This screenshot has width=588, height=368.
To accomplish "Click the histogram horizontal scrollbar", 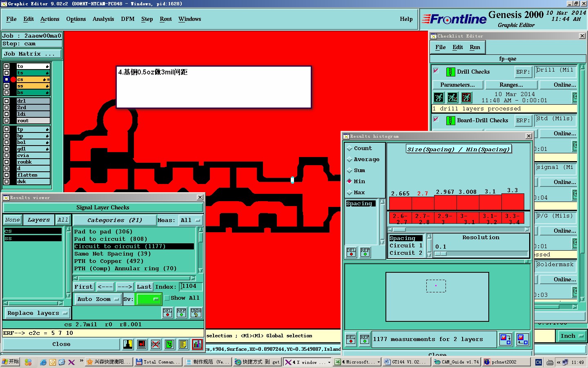I will pos(459,230).
